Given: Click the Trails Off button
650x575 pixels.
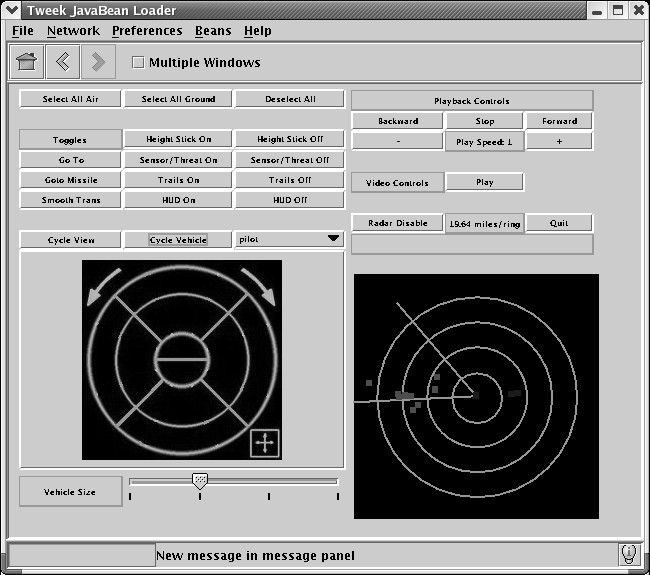Looking at the screenshot, I should [290, 180].
